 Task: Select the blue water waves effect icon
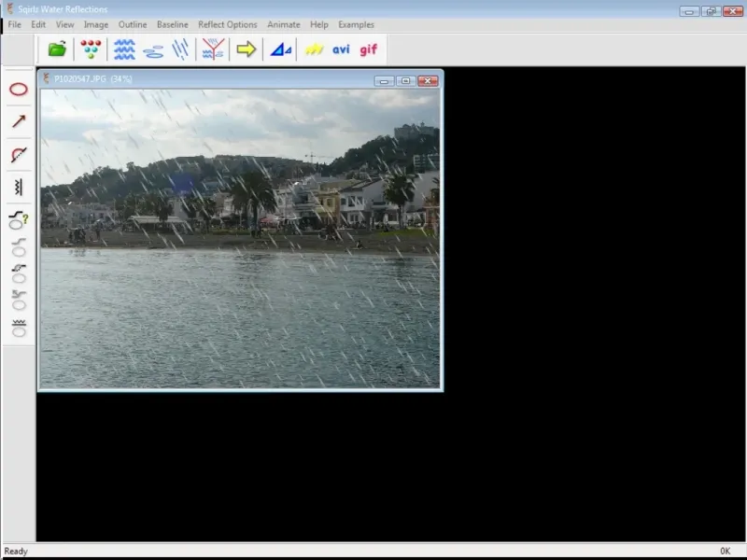(124, 49)
